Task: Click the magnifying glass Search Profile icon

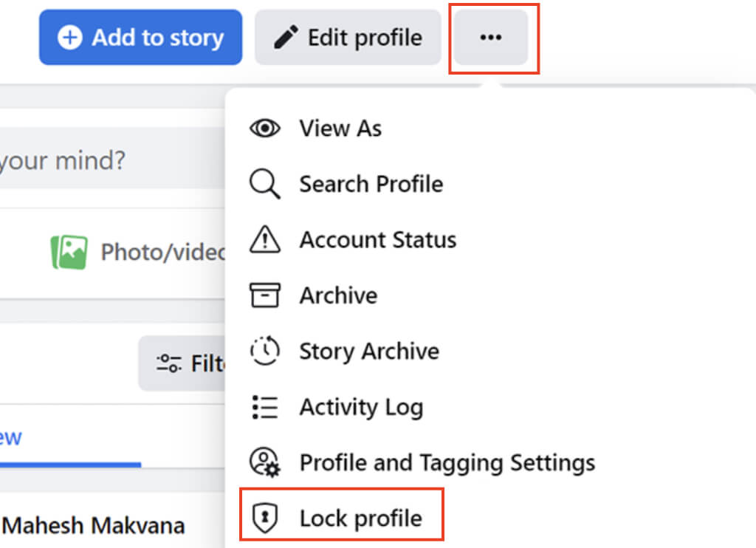Action: pyautogui.click(x=264, y=185)
